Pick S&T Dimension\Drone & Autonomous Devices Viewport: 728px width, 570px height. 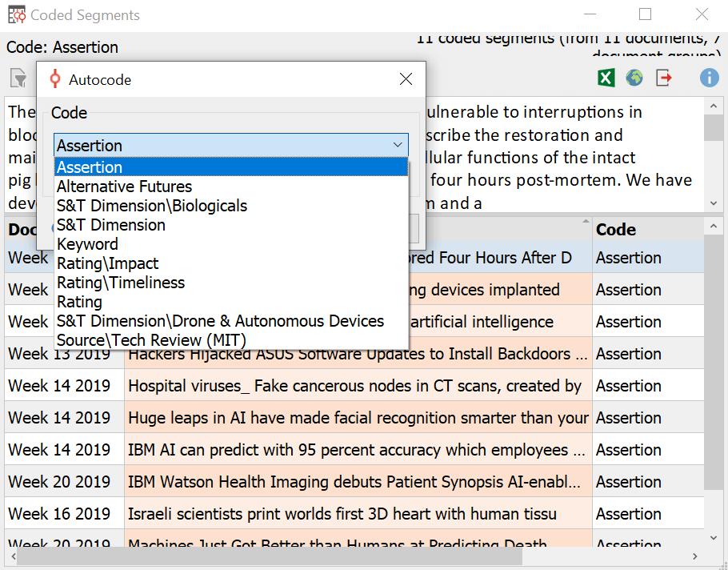[220, 321]
